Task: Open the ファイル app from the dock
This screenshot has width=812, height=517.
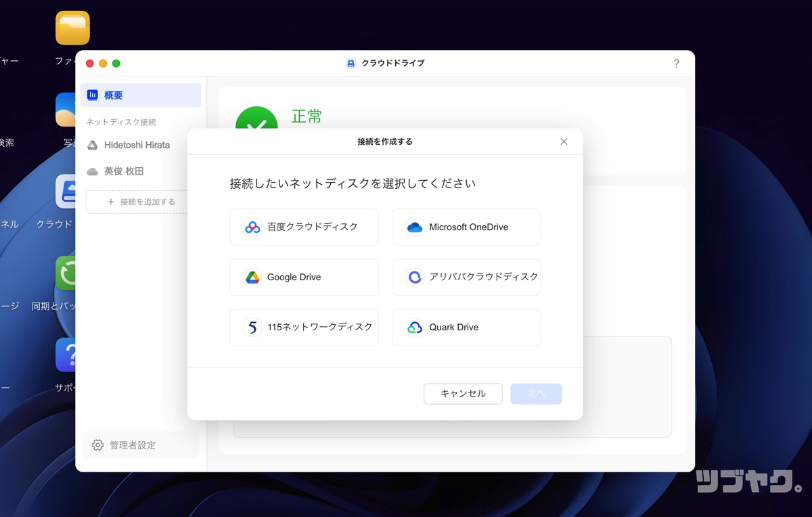Action: 72,28
